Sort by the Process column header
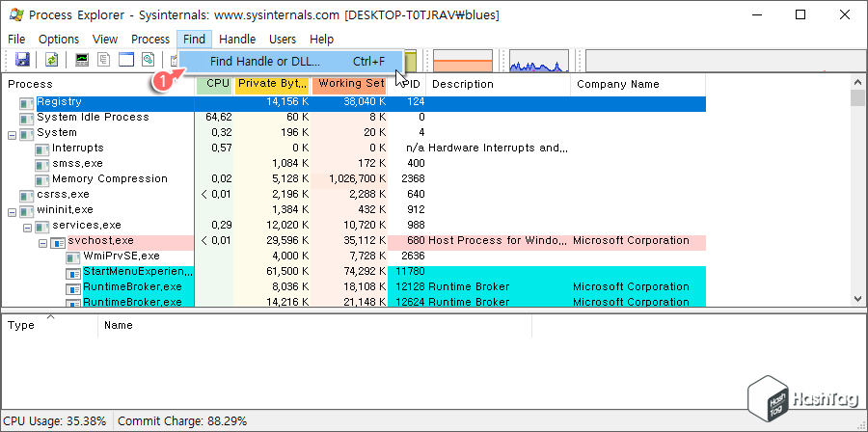Screen dimensions: 868x432 pos(98,84)
